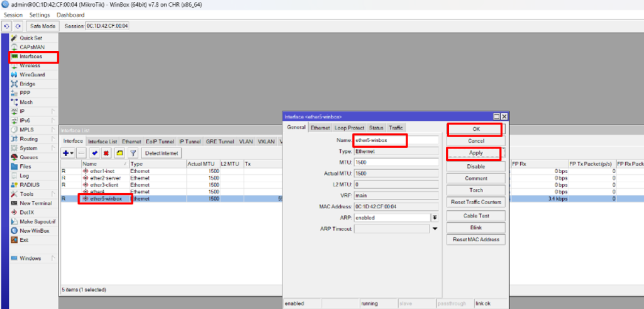Click the undo arrow icon at top left
The height and width of the screenshot is (309, 644).
(7, 26)
